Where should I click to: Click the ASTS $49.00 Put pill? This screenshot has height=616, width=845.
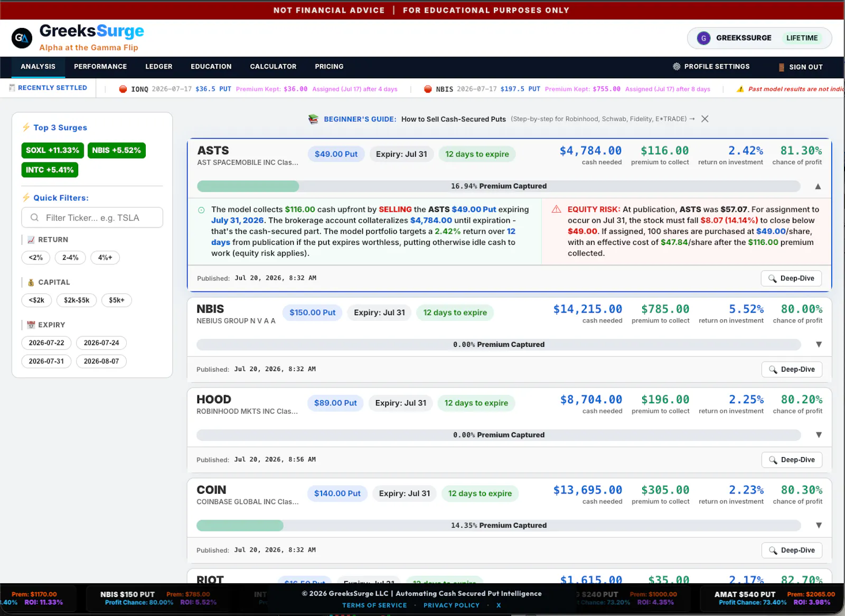pyautogui.click(x=336, y=154)
